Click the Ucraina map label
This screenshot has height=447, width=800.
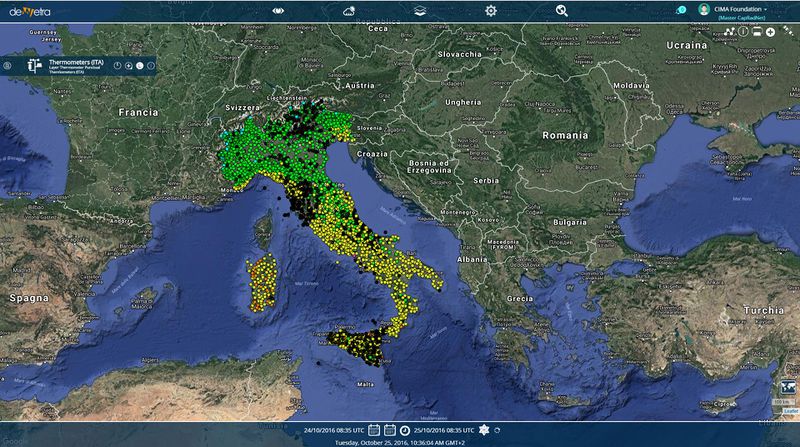pyautogui.click(x=687, y=45)
